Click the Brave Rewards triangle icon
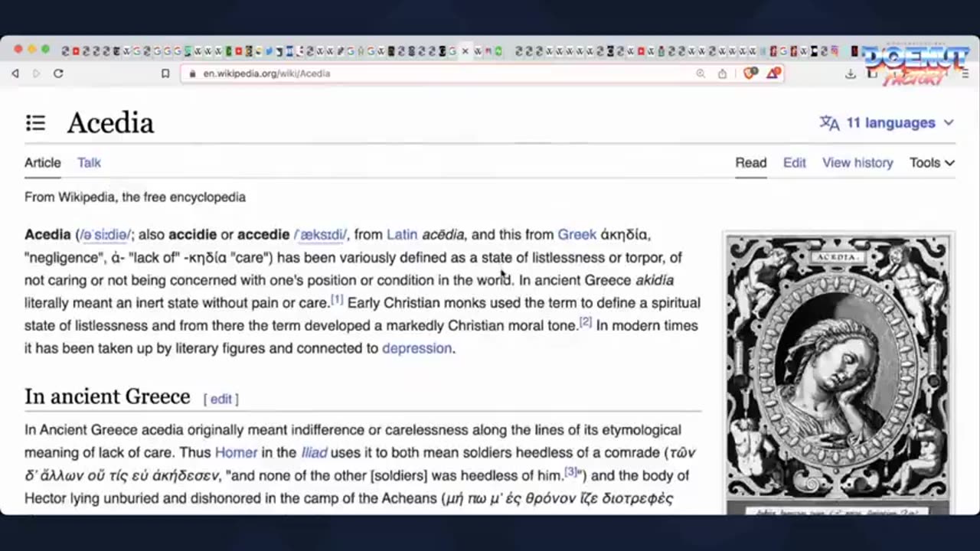This screenshot has width=980, height=551. [773, 73]
